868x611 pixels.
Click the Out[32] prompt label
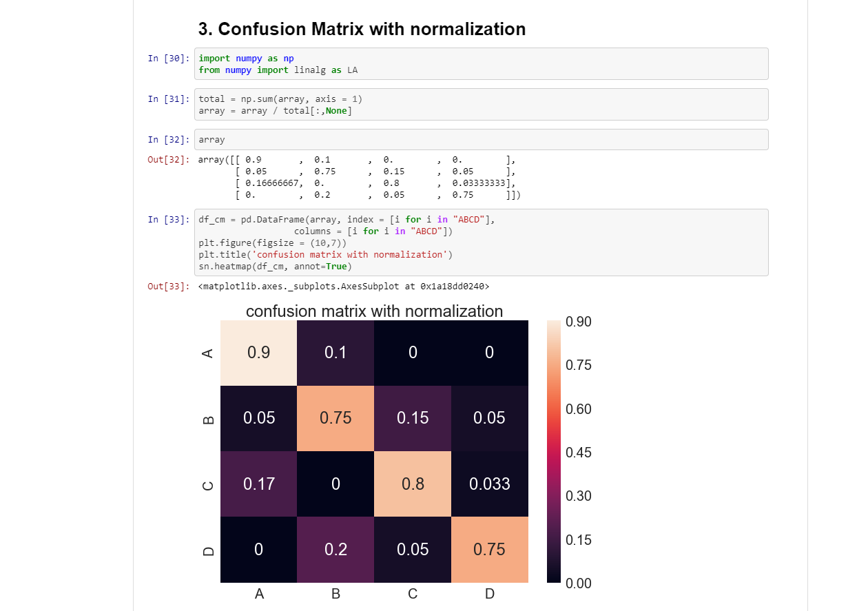[x=168, y=160]
